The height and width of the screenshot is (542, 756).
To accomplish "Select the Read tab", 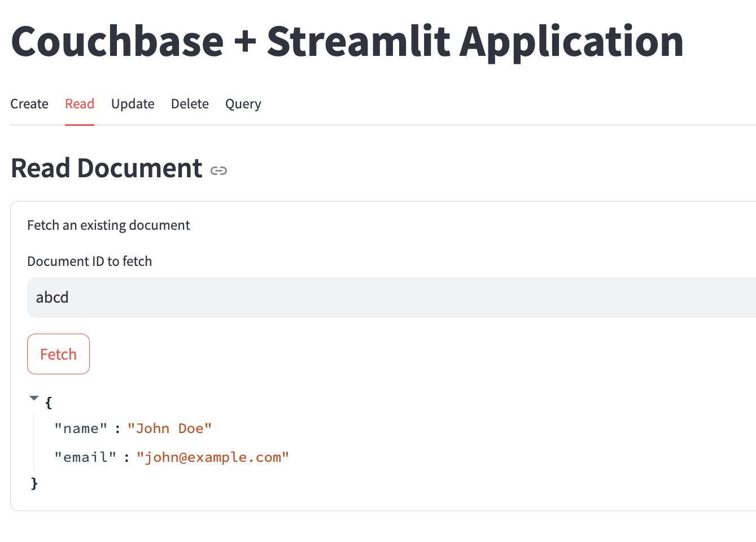I will coord(80,104).
